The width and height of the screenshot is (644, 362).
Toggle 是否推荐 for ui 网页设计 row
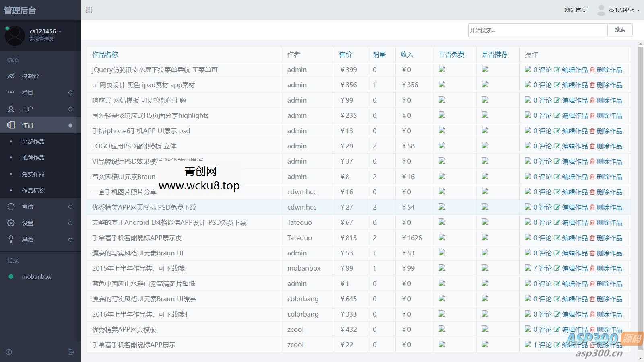point(485,84)
